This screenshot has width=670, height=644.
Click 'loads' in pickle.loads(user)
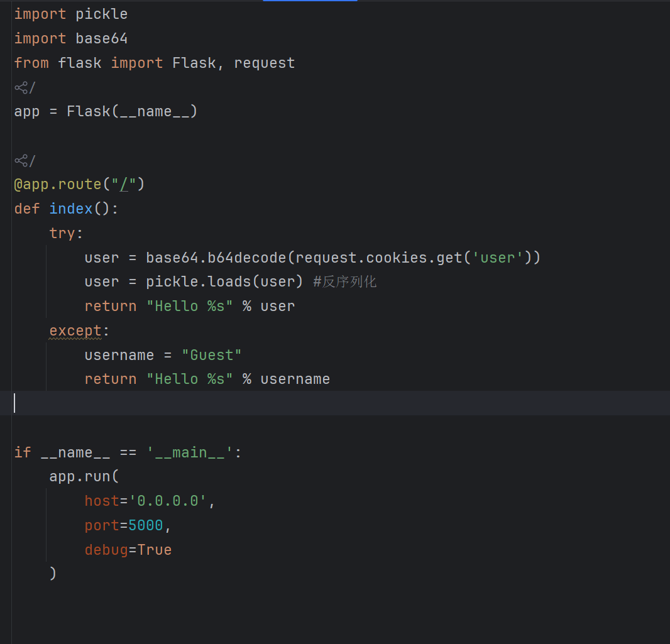click(229, 281)
